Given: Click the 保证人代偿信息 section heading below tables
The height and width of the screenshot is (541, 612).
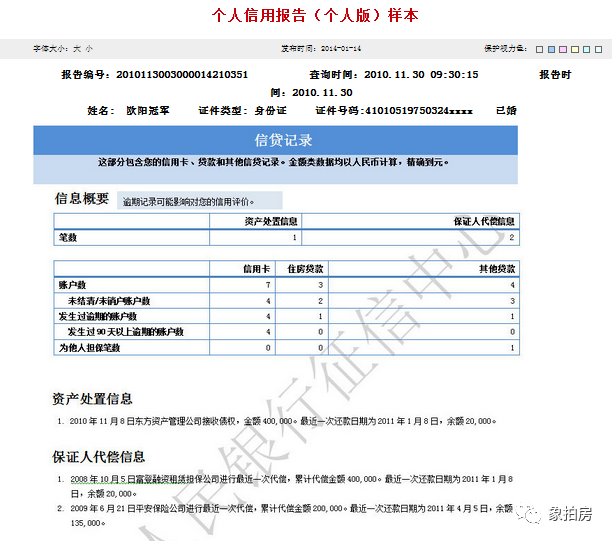Looking at the screenshot, I should coord(99,457).
